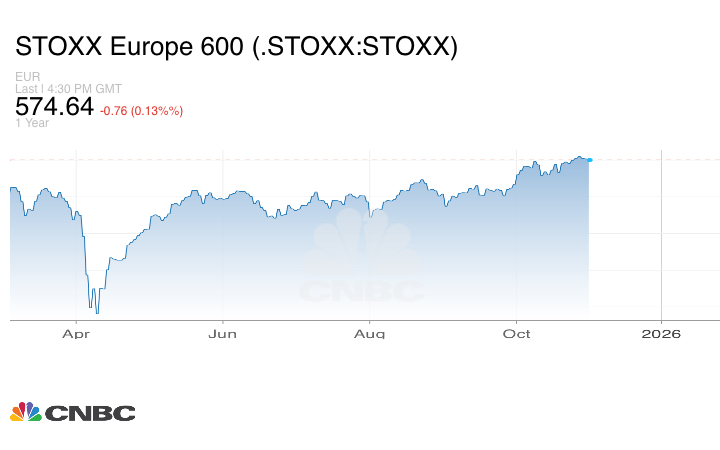
Task: Click the April low point on chart line
Action: 96,311
